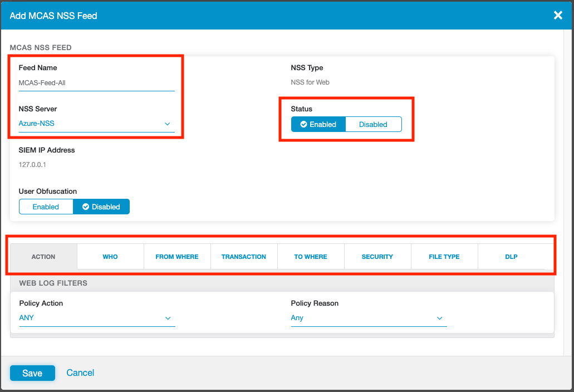
Task: Click the Cancel link
Action: 80,373
